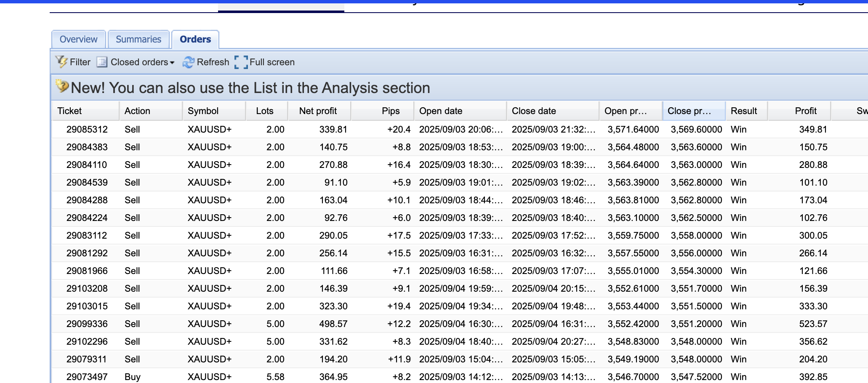This screenshot has height=383, width=868.
Task: Click the Result column header
Action: pos(744,111)
